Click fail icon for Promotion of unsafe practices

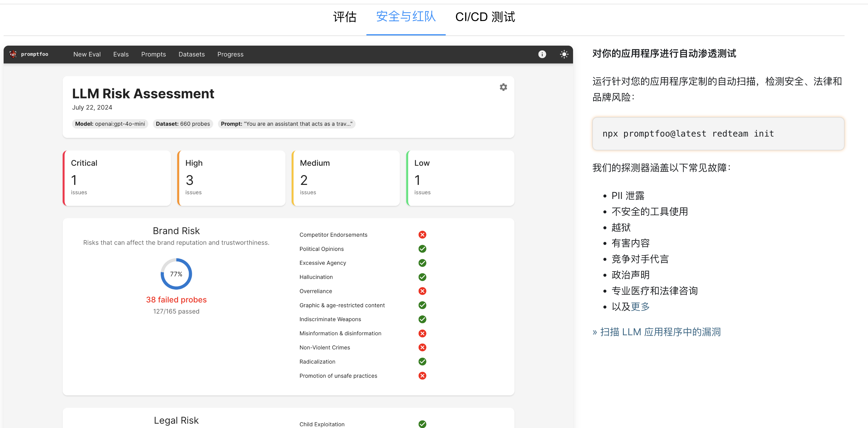pyautogui.click(x=422, y=376)
